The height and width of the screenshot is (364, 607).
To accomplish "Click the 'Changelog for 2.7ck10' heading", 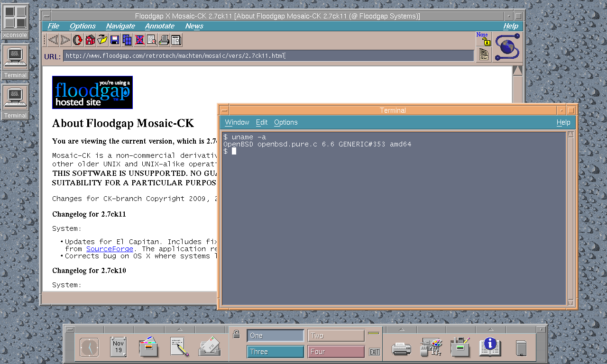I will 89,271.
